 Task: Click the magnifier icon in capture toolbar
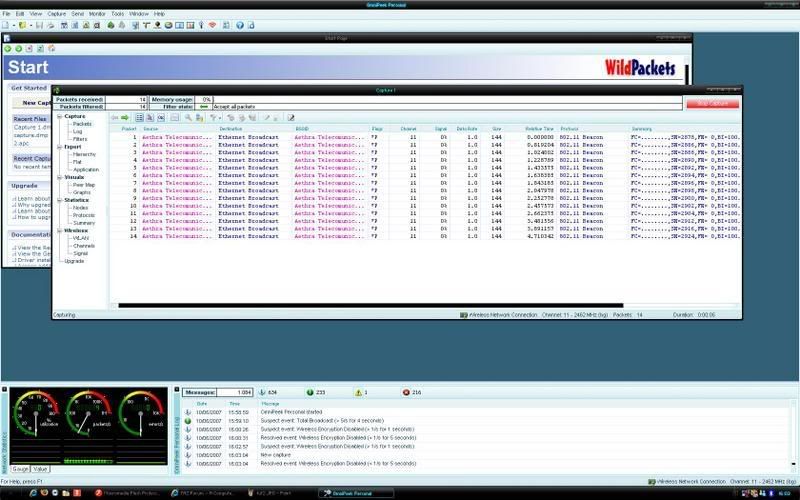click(x=187, y=117)
